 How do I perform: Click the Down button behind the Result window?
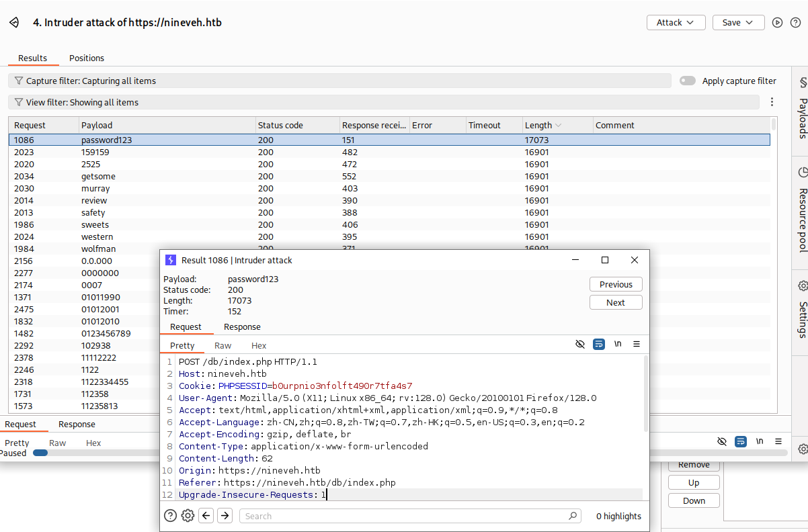tap(694, 500)
